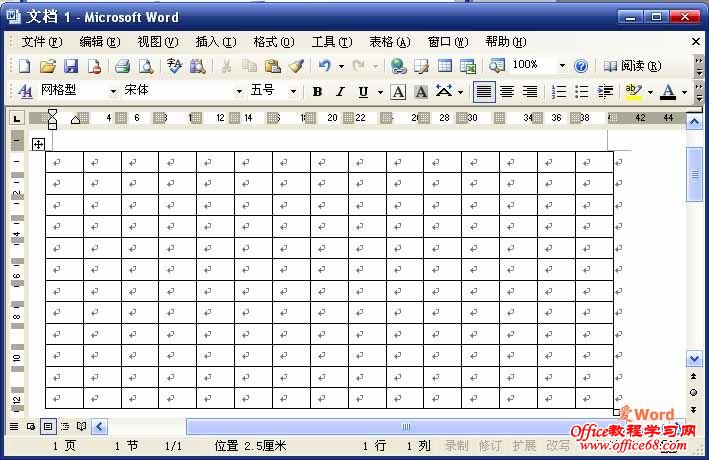Switch to Web Layout view
The height and width of the screenshot is (460, 709).
[x=31, y=426]
